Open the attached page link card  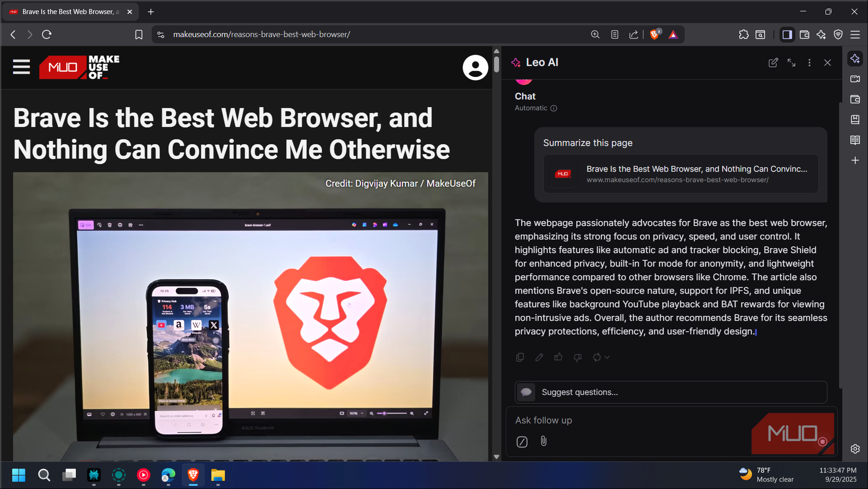[681, 174]
